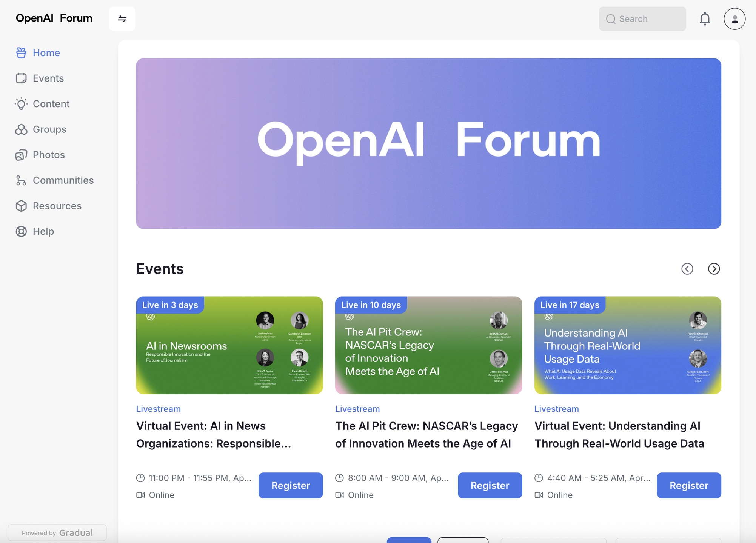Click the 8:00 AM - 9:00 AM time text
The width and height of the screenshot is (756, 543).
(398, 478)
